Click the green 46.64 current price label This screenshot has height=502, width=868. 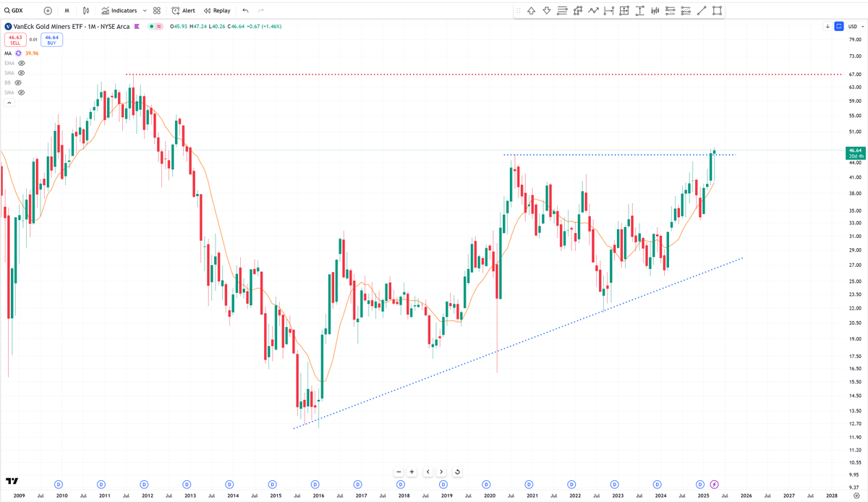click(x=854, y=153)
